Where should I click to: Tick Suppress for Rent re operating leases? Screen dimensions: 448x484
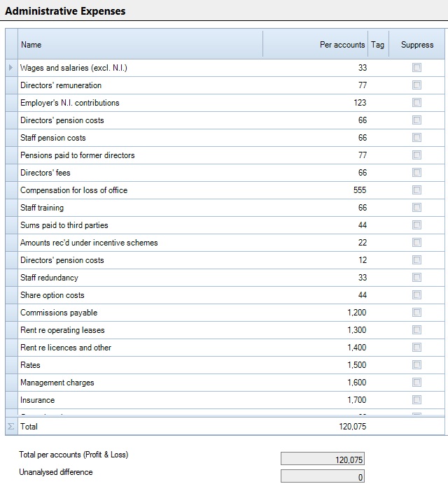tap(416, 330)
